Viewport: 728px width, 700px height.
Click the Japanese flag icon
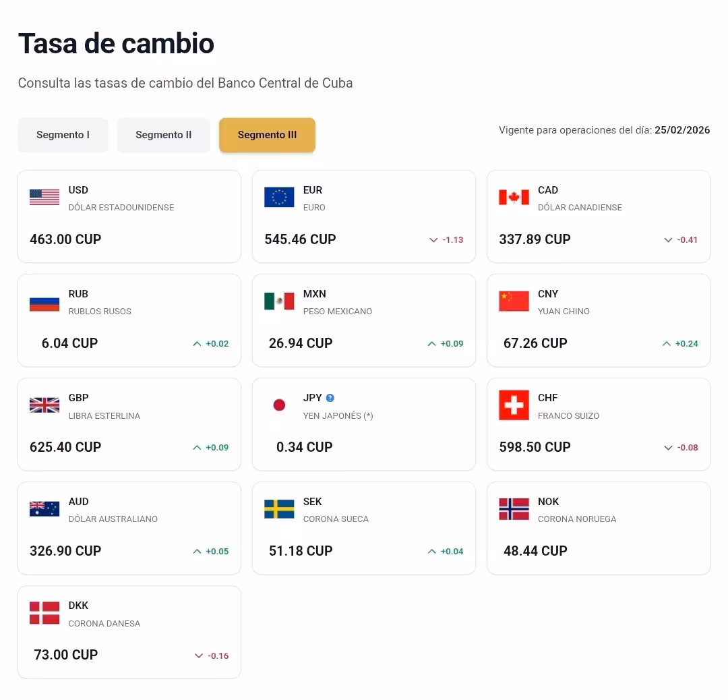click(x=279, y=405)
